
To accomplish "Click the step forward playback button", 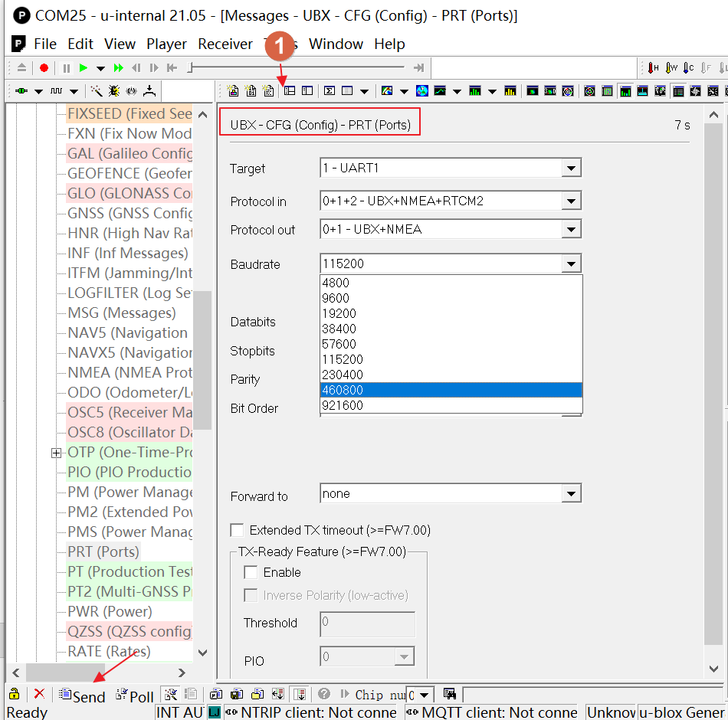I will point(154,68).
